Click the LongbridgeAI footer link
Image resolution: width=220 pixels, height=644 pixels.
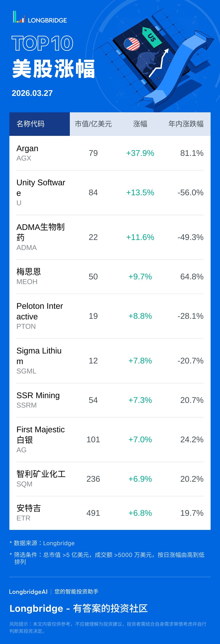pyautogui.click(x=28, y=592)
